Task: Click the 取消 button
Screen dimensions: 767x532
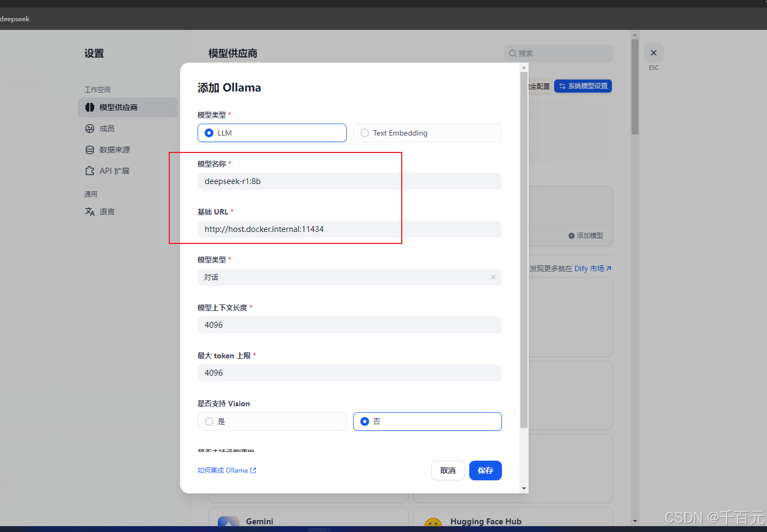Action: (448, 470)
